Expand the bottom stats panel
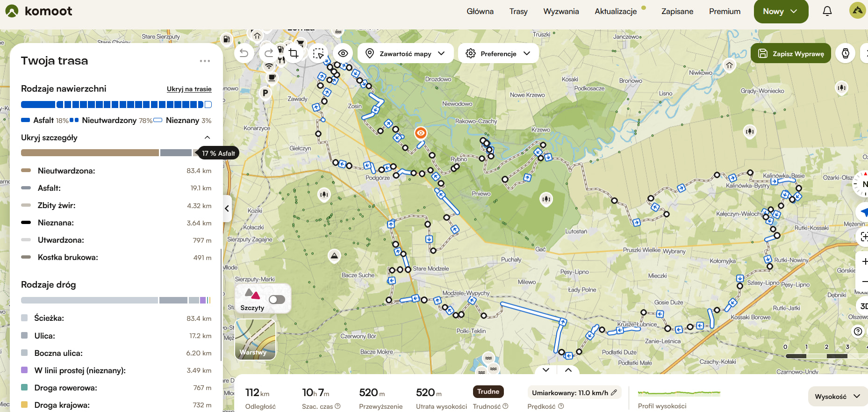Screen dimensions: 868x412 (568, 369)
